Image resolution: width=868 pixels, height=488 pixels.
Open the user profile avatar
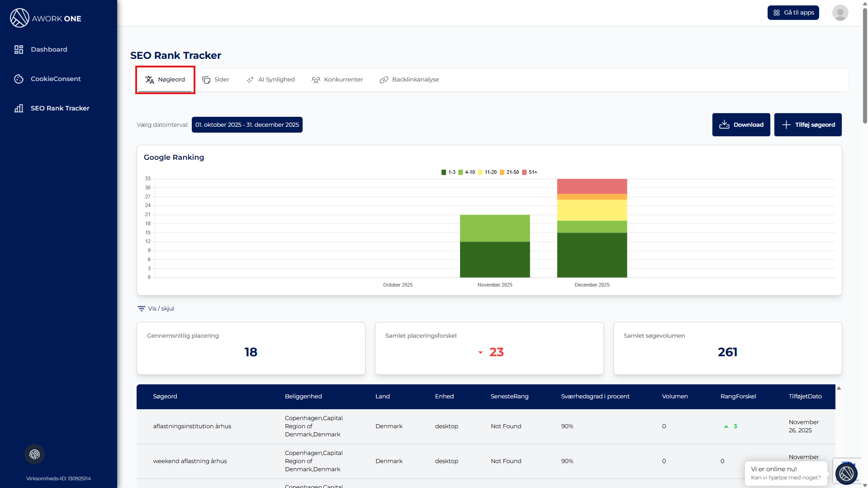pyautogui.click(x=840, y=13)
